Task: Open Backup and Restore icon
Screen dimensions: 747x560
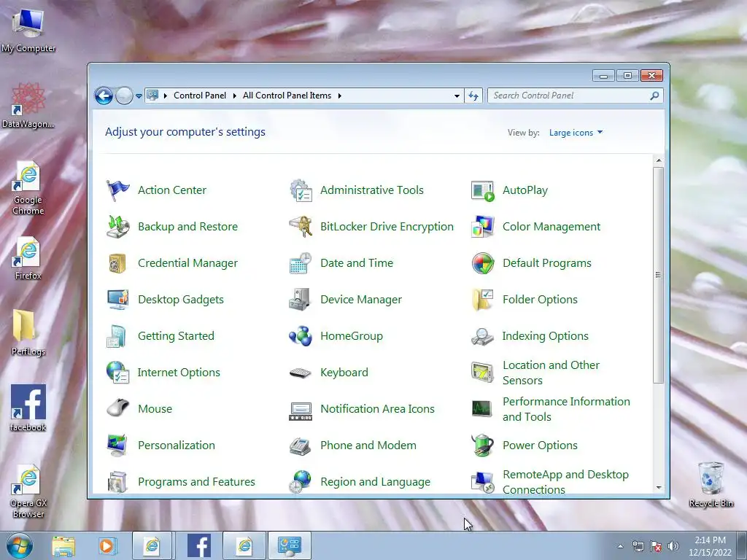Action: 117,227
